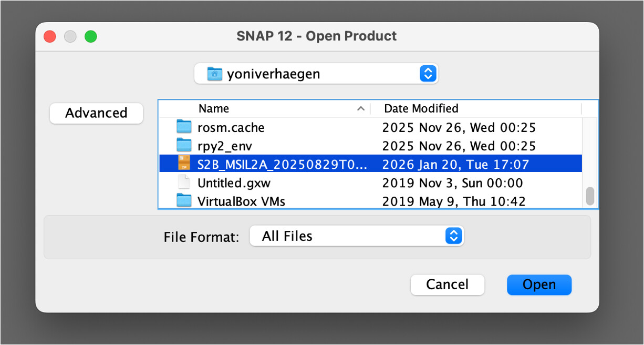Screen dimensions: 644x345
Task: Select the S2B_MSIL2A_20250829T0... file name
Action: tap(282, 165)
